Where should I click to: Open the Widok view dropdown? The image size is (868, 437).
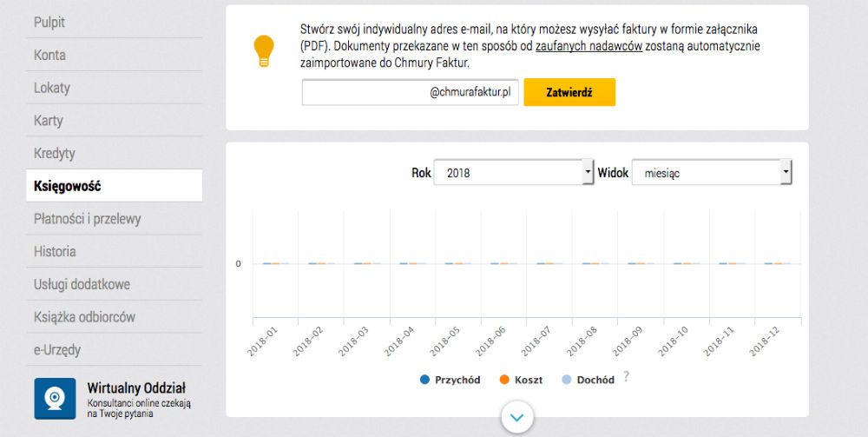(x=712, y=173)
